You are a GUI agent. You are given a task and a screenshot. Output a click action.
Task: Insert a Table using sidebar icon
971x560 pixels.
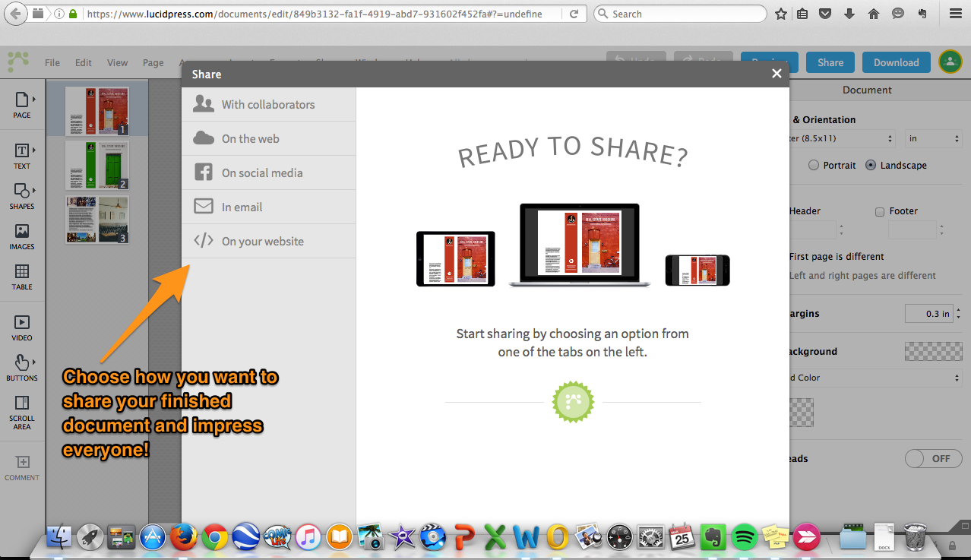[x=22, y=276]
